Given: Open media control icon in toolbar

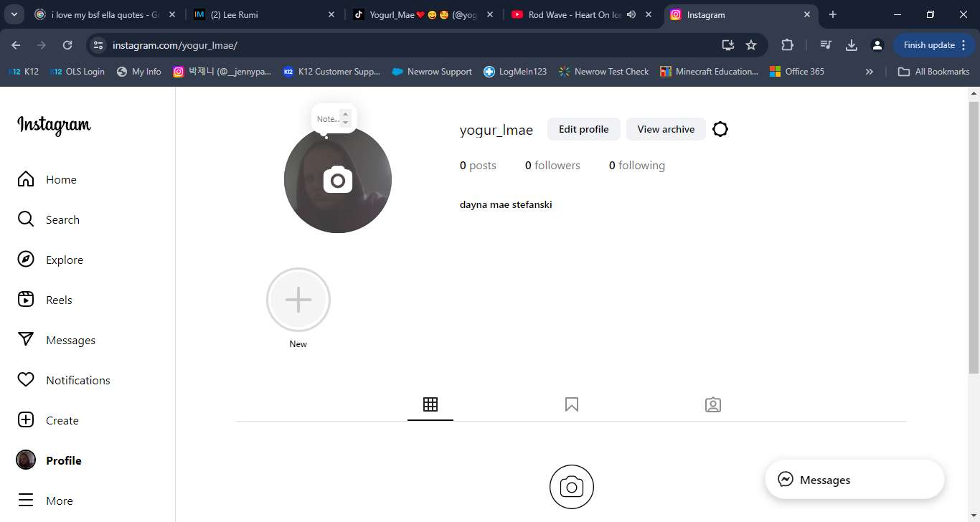Looking at the screenshot, I should [x=826, y=45].
